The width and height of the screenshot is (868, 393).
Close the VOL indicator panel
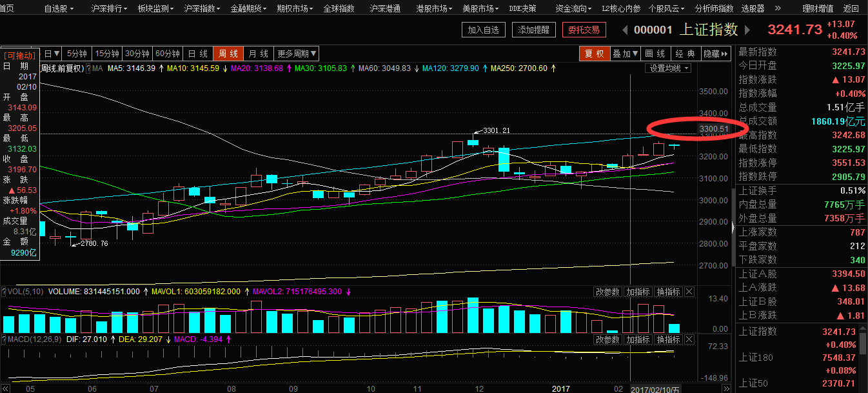(x=689, y=292)
